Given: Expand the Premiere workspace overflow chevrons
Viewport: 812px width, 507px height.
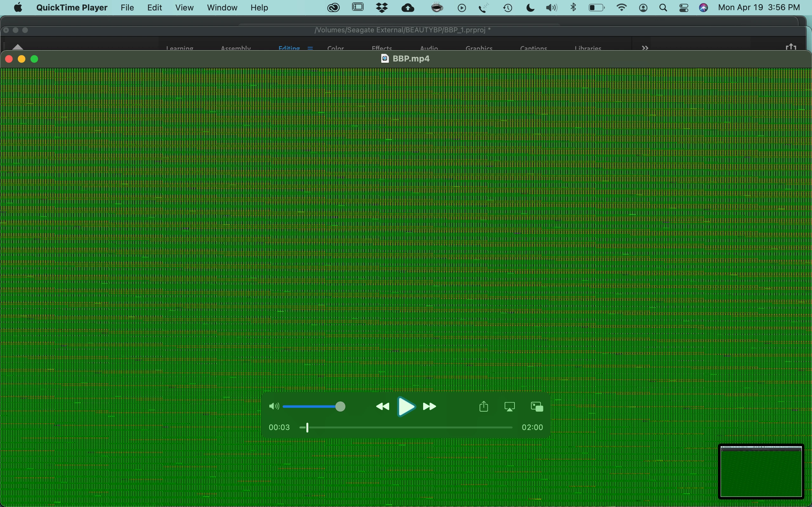Looking at the screenshot, I should click(x=645, y=48).
